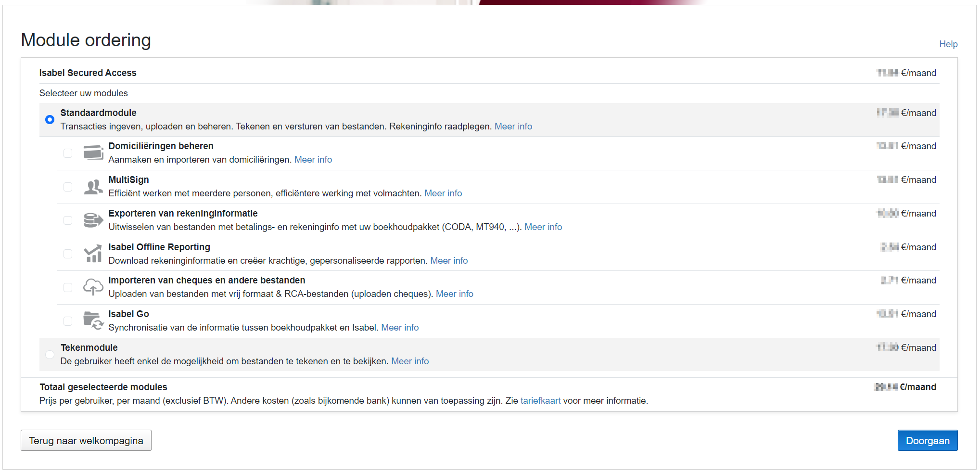
Task: Click the Module ordering heading
Action: tap(86, 40)
